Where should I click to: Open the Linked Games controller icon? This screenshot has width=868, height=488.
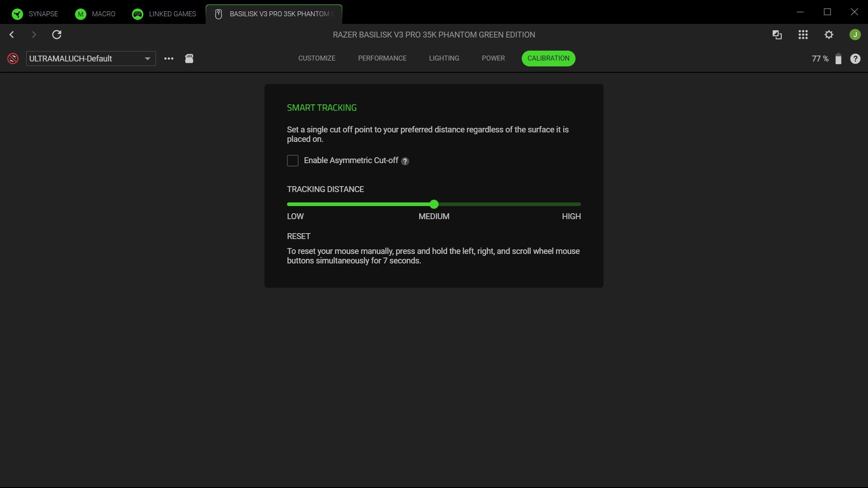(x=137, y=14)
